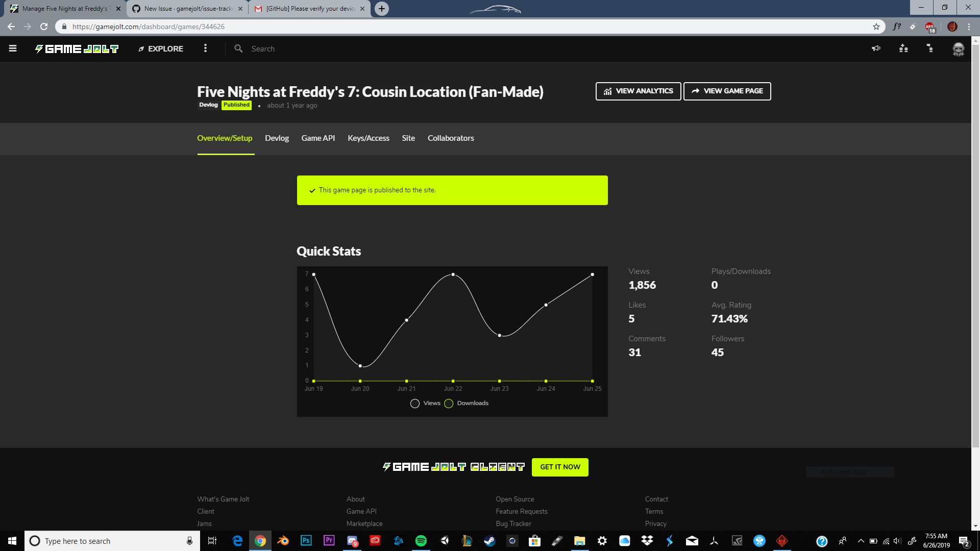Toggle the Views series on the chart
Viewport: 980px width, 551px height.
pyautogui.click(x=415, y=403)
